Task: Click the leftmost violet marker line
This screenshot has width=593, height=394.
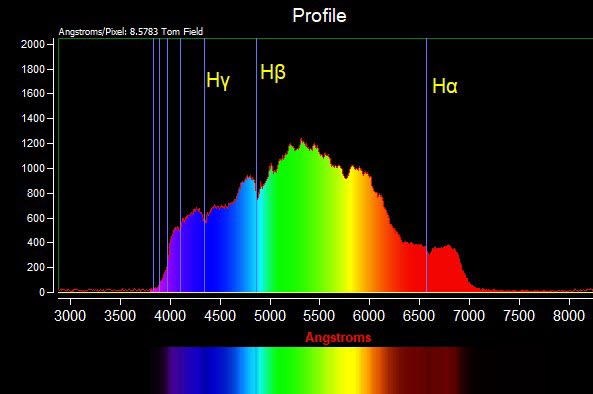Action: click(154, 165)
